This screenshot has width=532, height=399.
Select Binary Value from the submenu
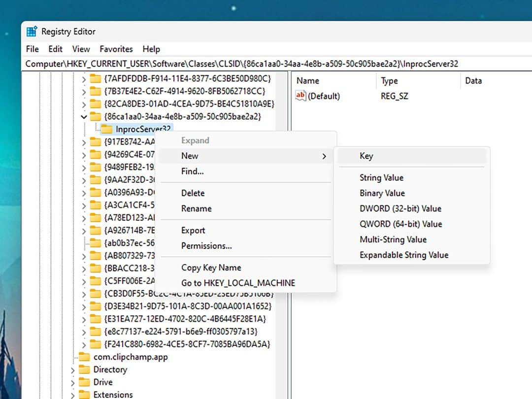pos(412,193)
